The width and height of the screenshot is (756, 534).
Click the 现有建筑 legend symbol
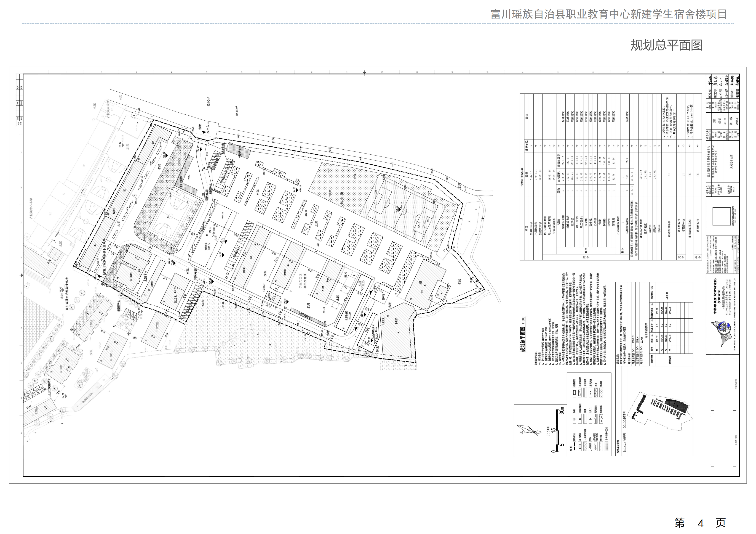(580, 446)
